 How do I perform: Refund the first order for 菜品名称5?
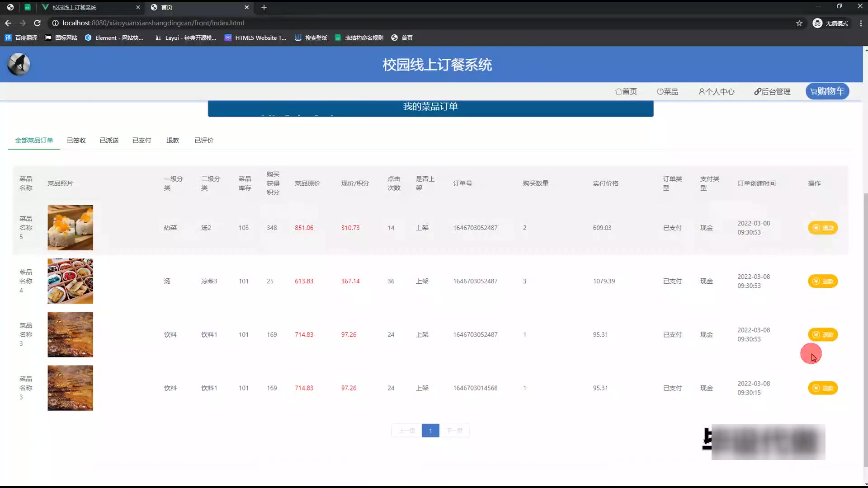(822, 228)
